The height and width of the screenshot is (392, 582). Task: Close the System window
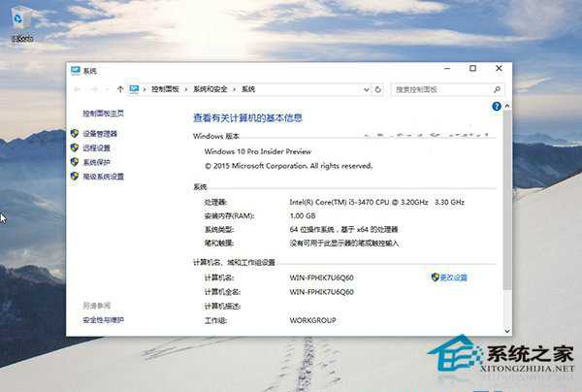click(x=499, y=68)
